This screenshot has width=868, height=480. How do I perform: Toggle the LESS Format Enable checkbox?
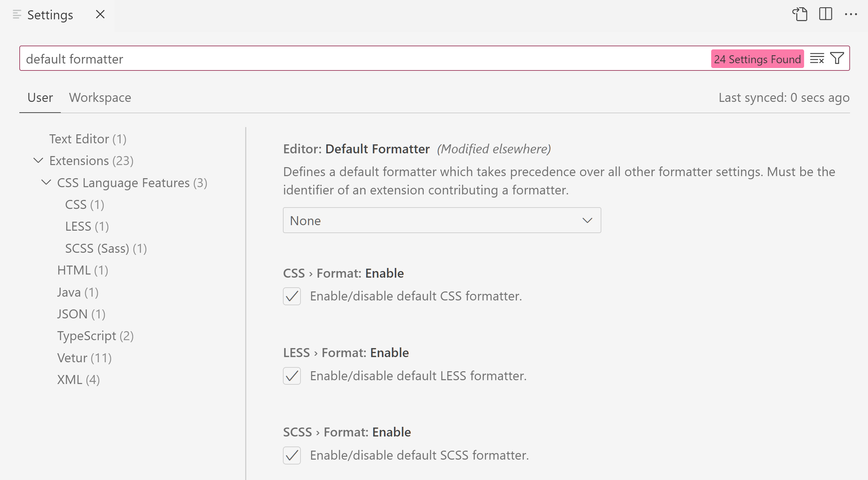click(292, 375)
